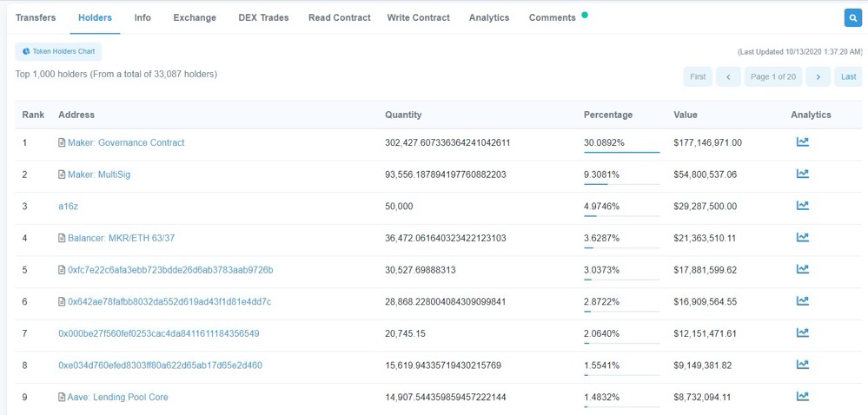This screenshot has height=415, width=868.
Task: Open the Maker: MultiSig address link
Action: (99, 175)
